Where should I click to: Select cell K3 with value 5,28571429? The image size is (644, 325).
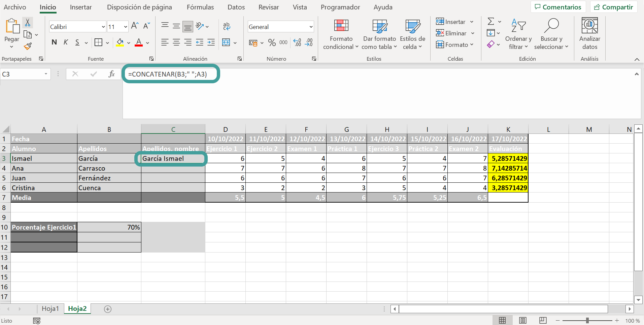508,158
